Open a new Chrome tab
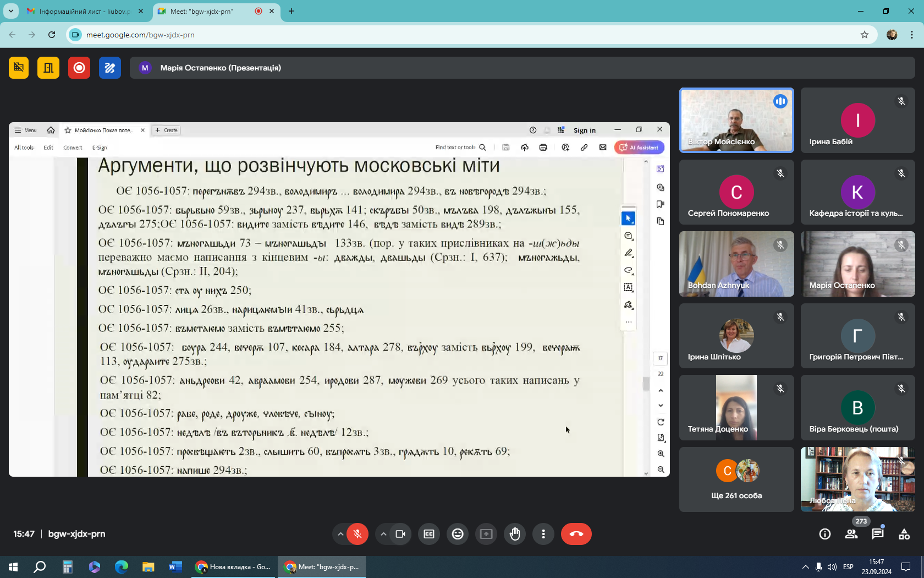 (291, 11)
